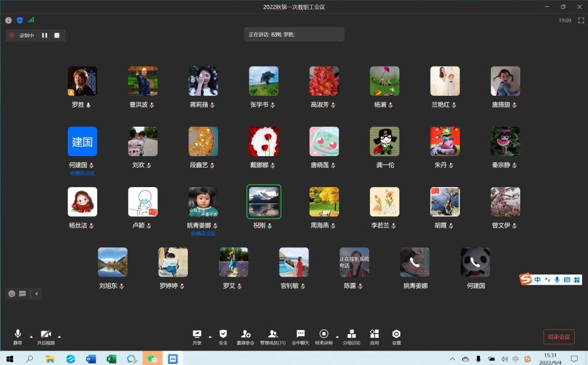Expand the share options arrow beside 共享
Viewport: 588px width, 365px height.
click(x=210, y=336)
